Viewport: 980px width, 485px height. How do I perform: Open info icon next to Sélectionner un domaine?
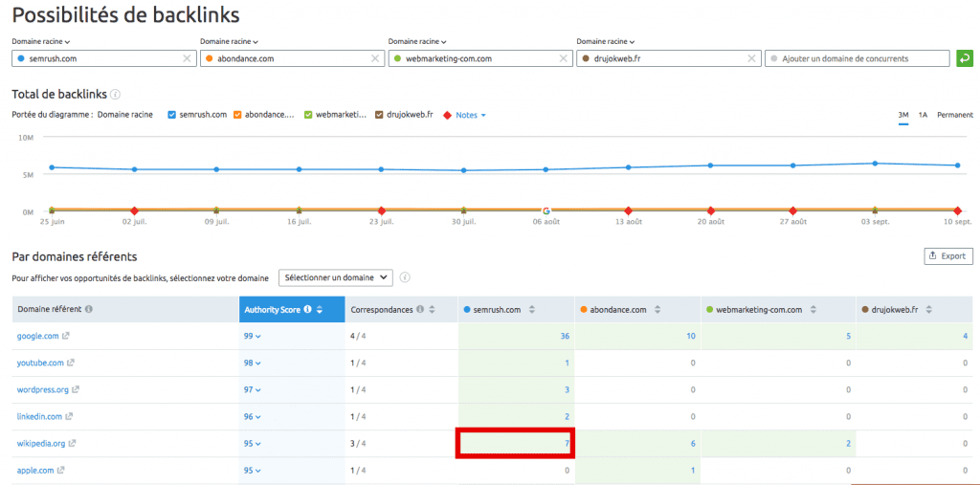[x=405, y=277]
